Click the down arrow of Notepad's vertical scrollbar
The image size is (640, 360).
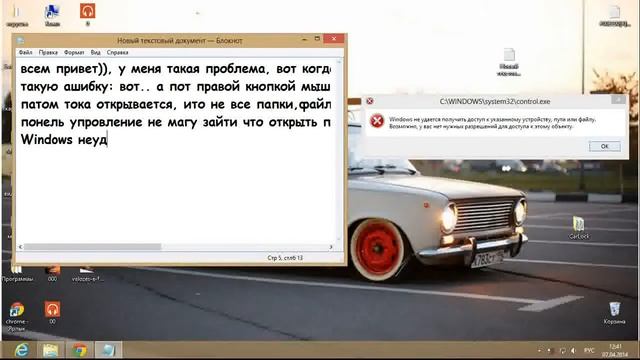click(x=339, y=240)
